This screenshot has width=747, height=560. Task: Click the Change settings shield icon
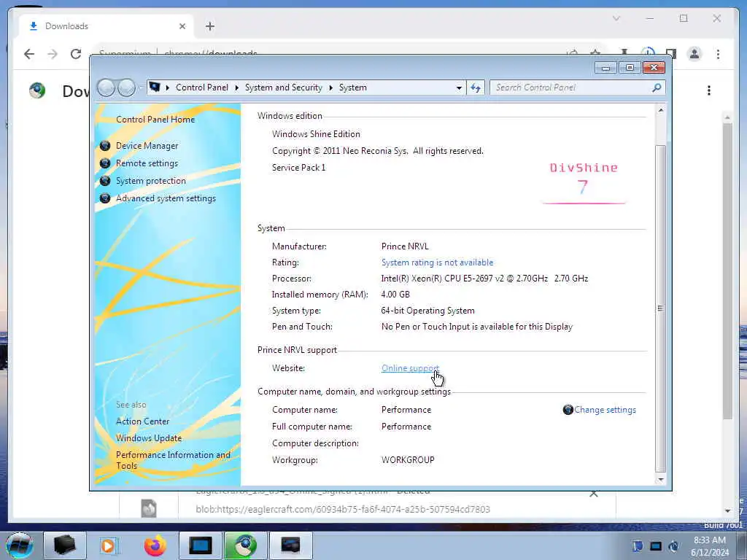click(568, 410)
